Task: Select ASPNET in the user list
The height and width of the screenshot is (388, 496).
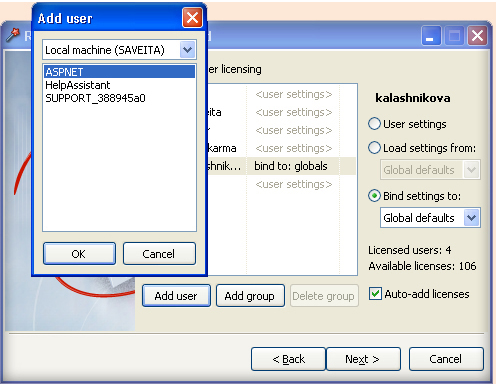Action: tap(119, 72)
